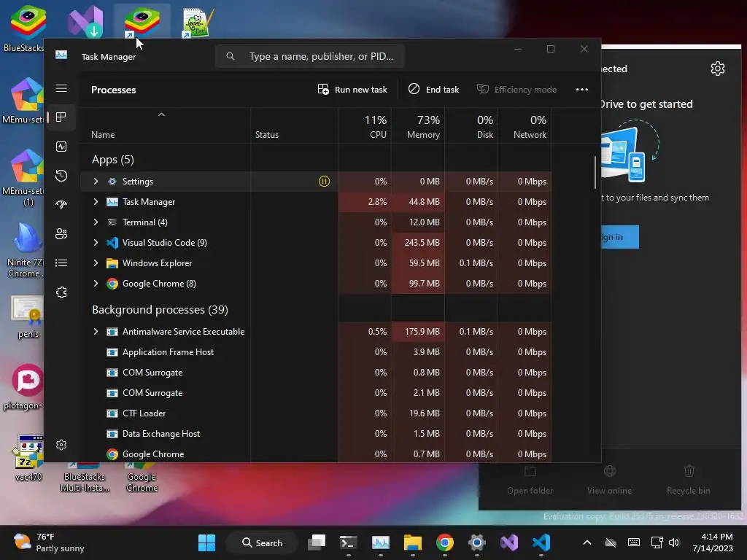Select the CTF Loader process row
Screen dimensions: 747x560
[315, 413]
